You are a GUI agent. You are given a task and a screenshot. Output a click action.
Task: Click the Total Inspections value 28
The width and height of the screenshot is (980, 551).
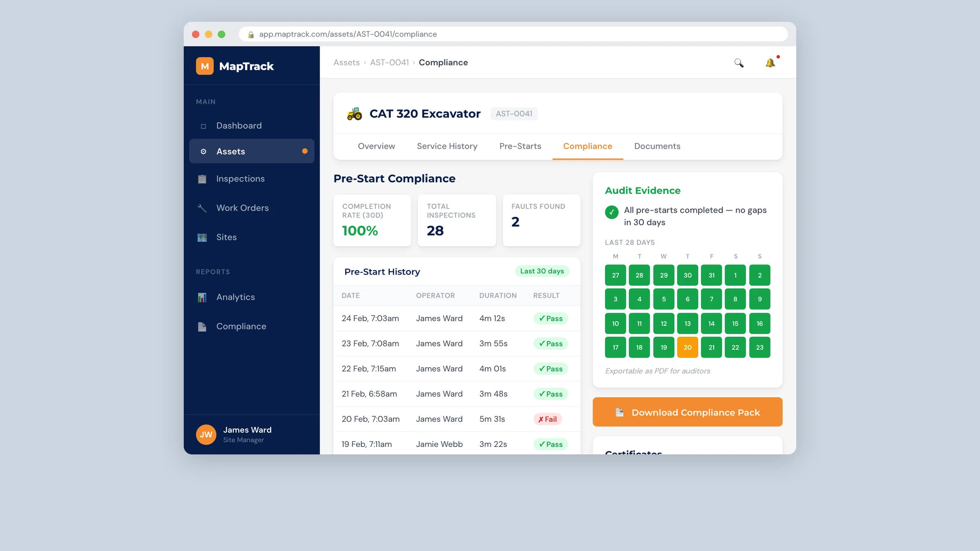point(435,231)
